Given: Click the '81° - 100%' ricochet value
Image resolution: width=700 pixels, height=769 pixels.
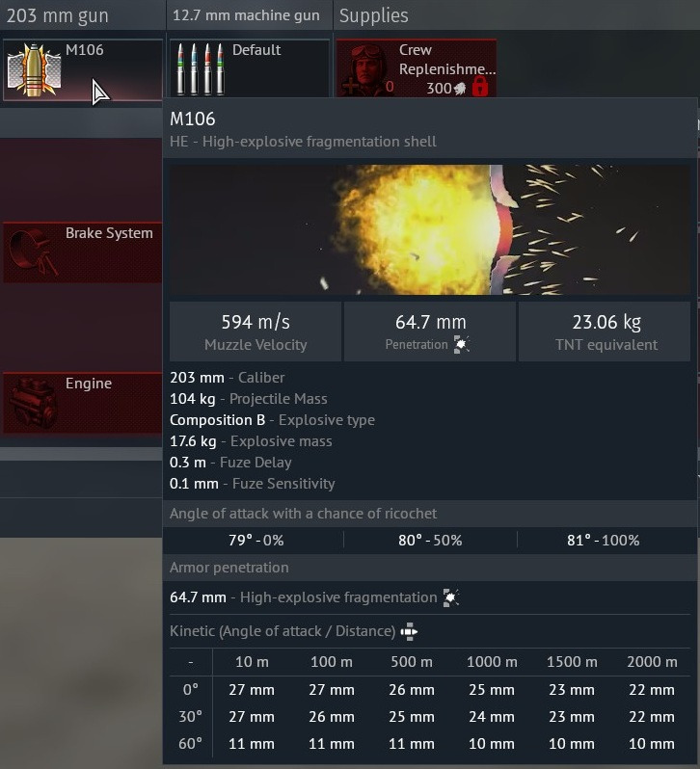Looking at the screenshot, I should 604,541.
